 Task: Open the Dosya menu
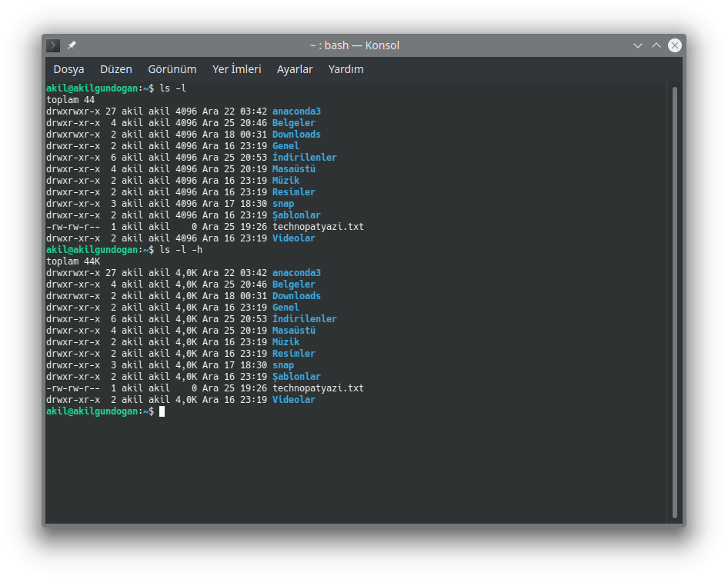point(68,69)
